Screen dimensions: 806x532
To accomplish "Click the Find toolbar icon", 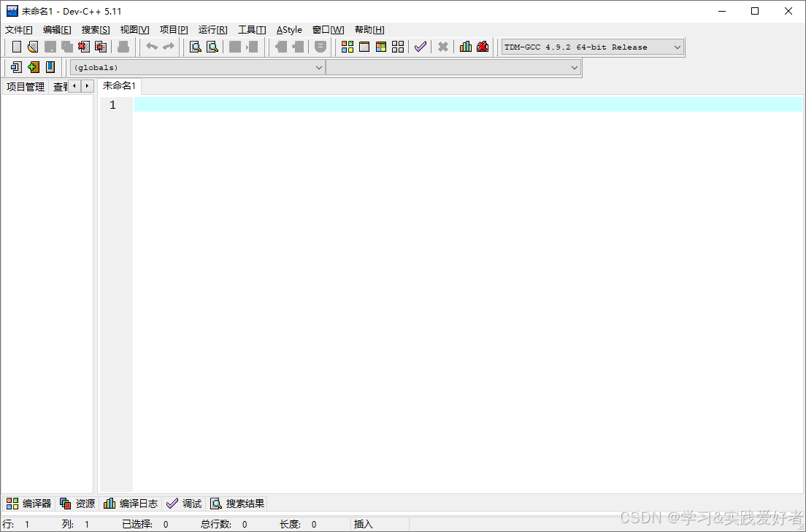I will pos(193,47).
